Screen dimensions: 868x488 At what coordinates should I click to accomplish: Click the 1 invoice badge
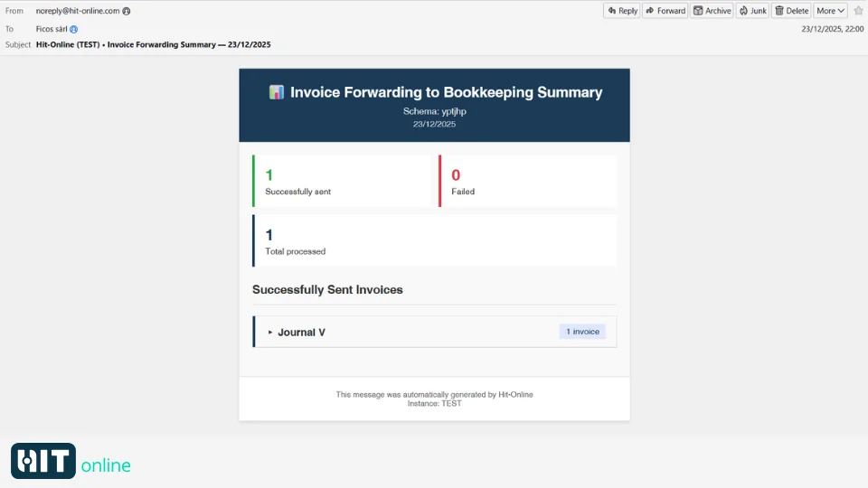[x=582, y=332]
